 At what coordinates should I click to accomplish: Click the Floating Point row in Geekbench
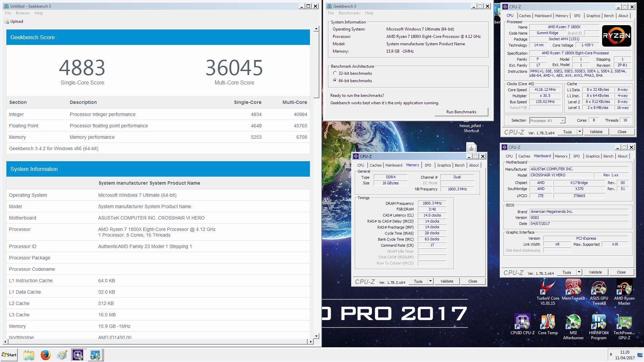[x=158, y=126]
